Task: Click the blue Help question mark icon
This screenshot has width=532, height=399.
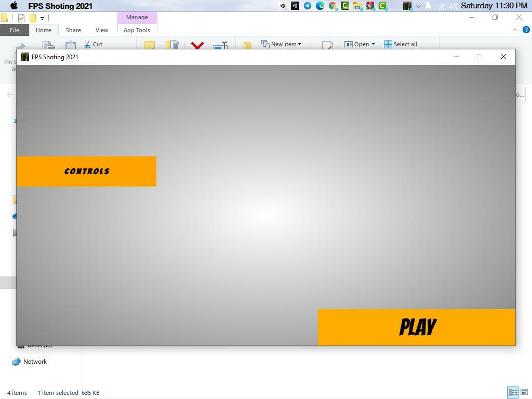Action: pyautogui.click(x=526, y=30)
